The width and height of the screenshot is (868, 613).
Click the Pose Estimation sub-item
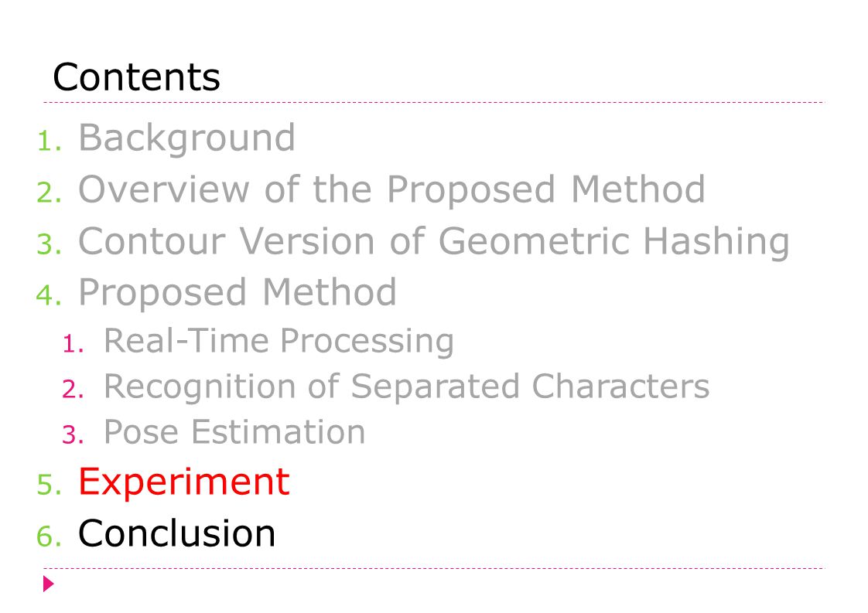[234, 431]
